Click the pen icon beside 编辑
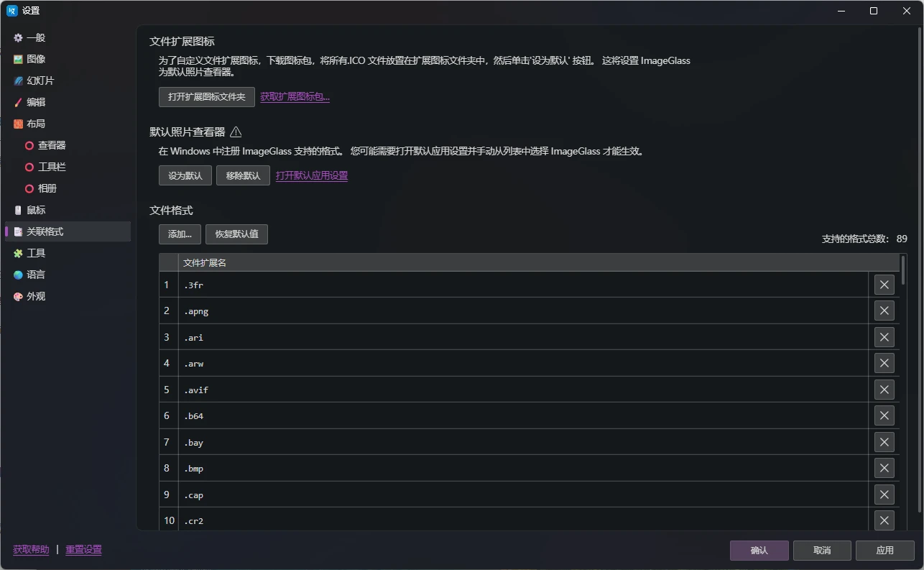The image size is (924, 570). coord(18,102)
